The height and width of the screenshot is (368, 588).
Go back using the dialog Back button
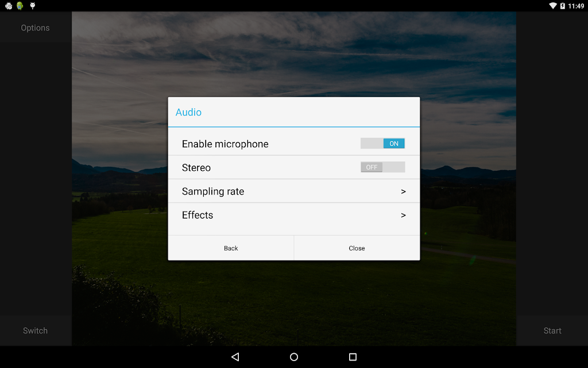coord(231,248)
